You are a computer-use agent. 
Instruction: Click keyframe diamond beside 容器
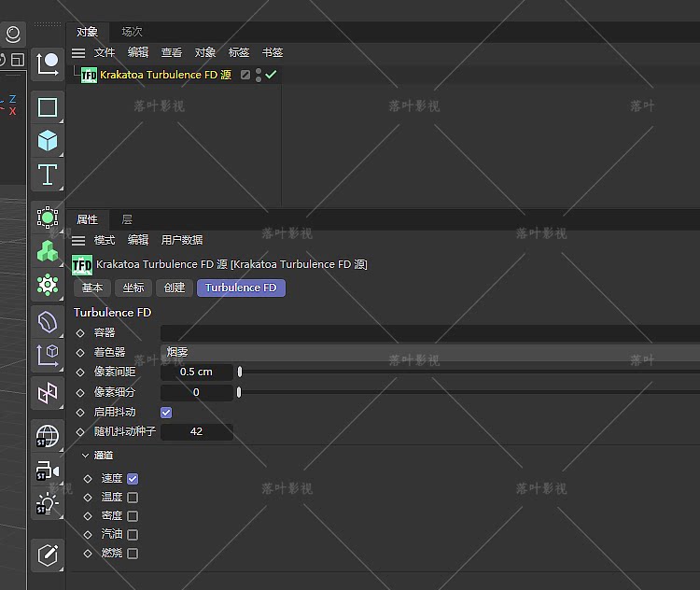[80, 333]
